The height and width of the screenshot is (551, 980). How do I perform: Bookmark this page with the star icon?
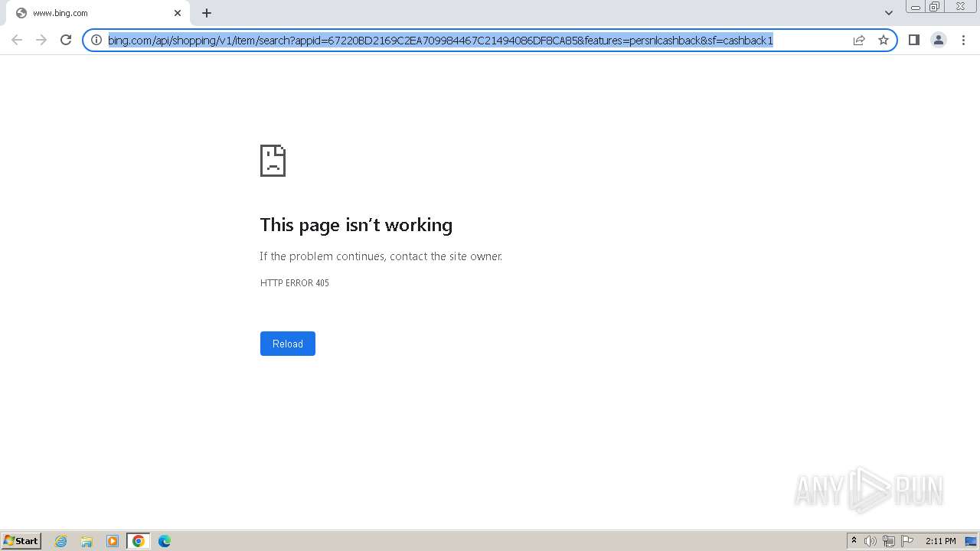coord(884,40)
